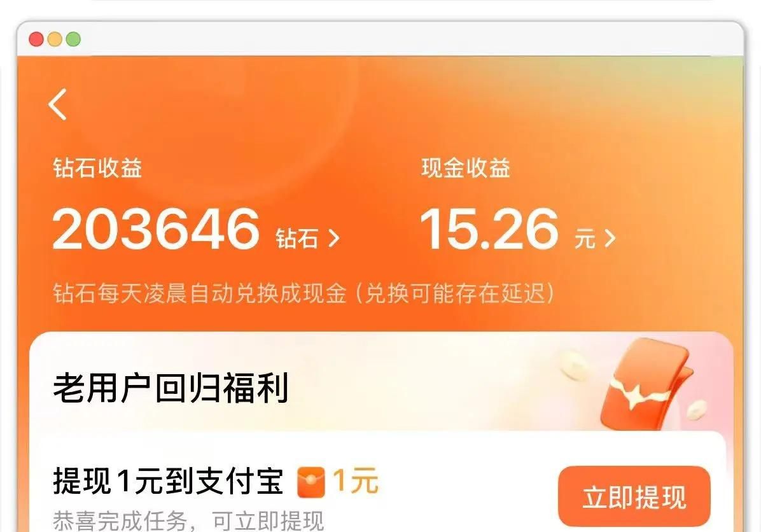The height and width of the screenshot is (532, 761).
Task: Maximize the window with the green button
Action: point(73,39)
